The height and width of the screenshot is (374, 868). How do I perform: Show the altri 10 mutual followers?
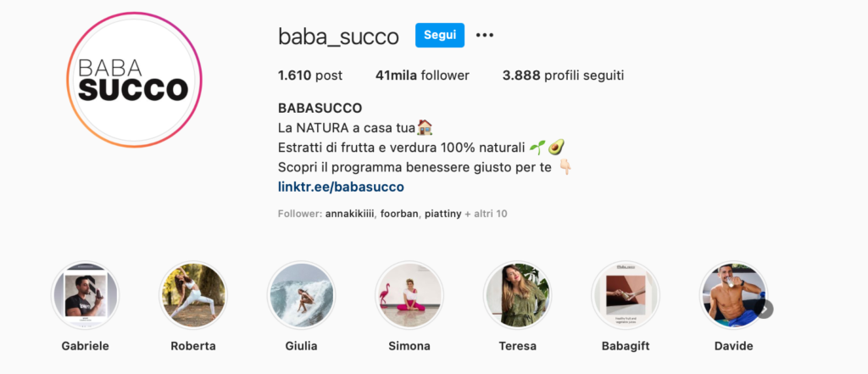(486, 214)
